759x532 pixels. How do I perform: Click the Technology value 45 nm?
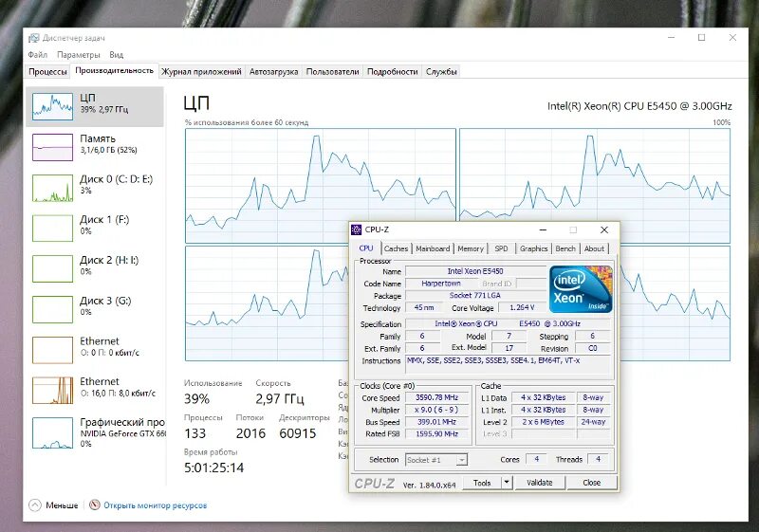click(424, 307)
